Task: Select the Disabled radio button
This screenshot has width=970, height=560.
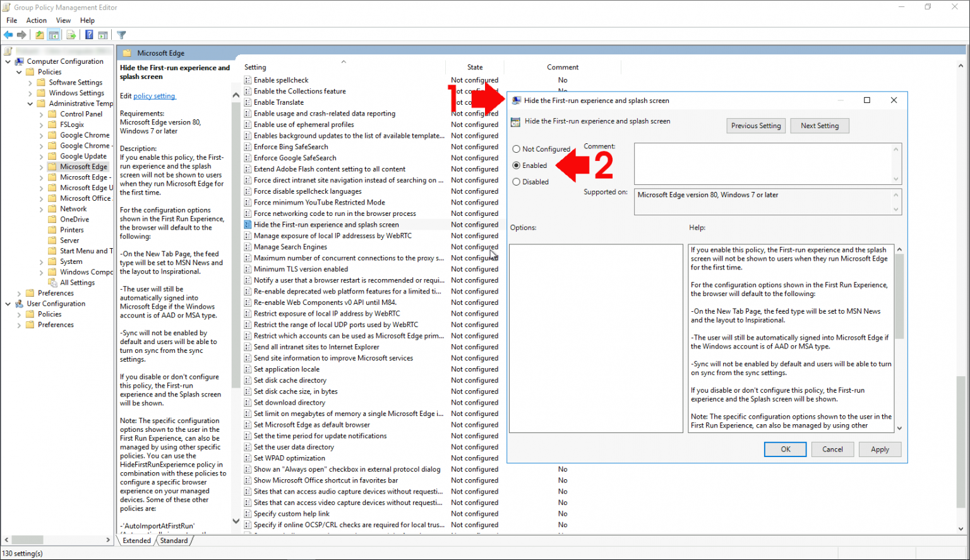Action: (x=517, y=182)
